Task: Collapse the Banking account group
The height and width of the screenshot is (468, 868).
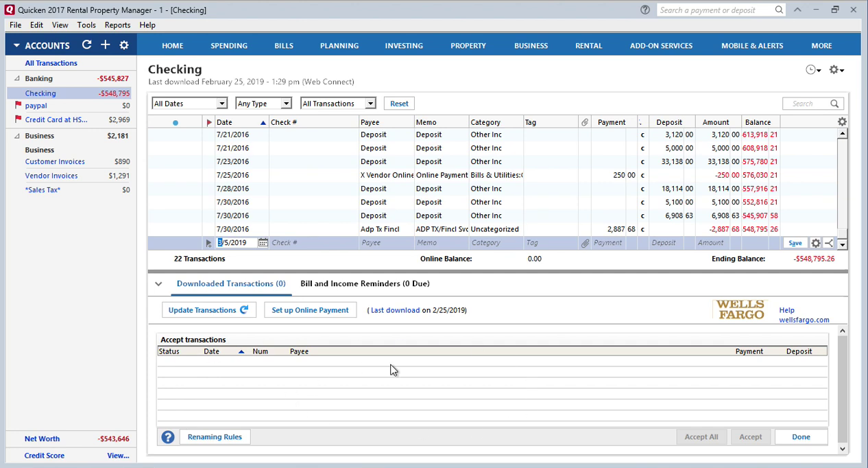Action: click(x=17, y=79)
